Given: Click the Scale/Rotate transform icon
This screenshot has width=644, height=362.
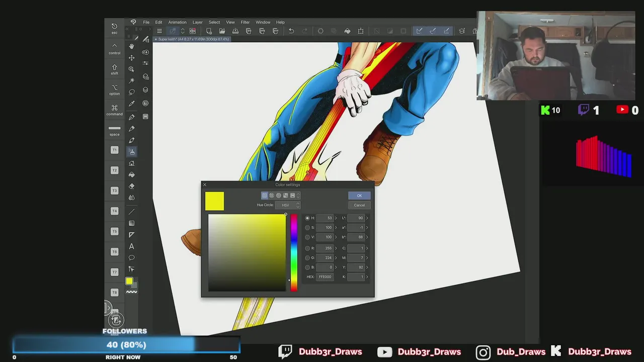Looking at the screenshot, I should pos(361,31).
